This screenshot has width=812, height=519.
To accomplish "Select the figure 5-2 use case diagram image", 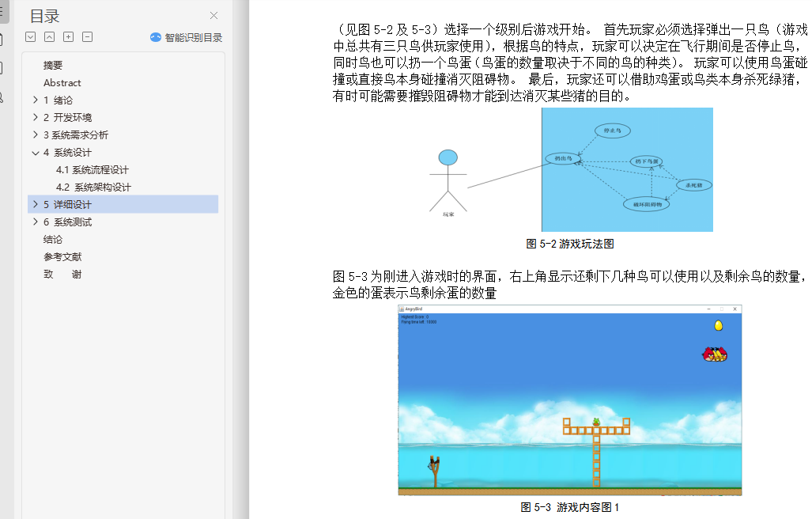I will click(x=571, y=170).
